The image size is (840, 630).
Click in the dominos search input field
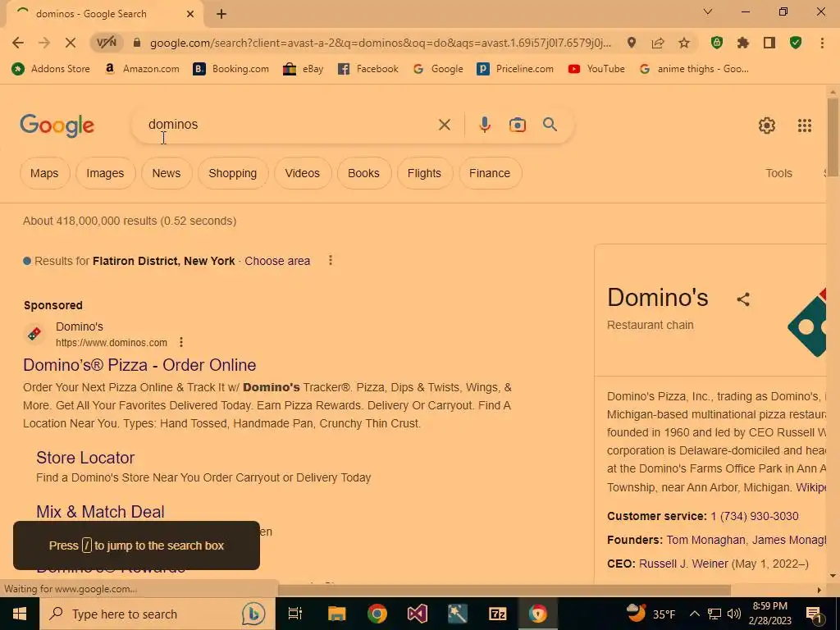point(290,125)
